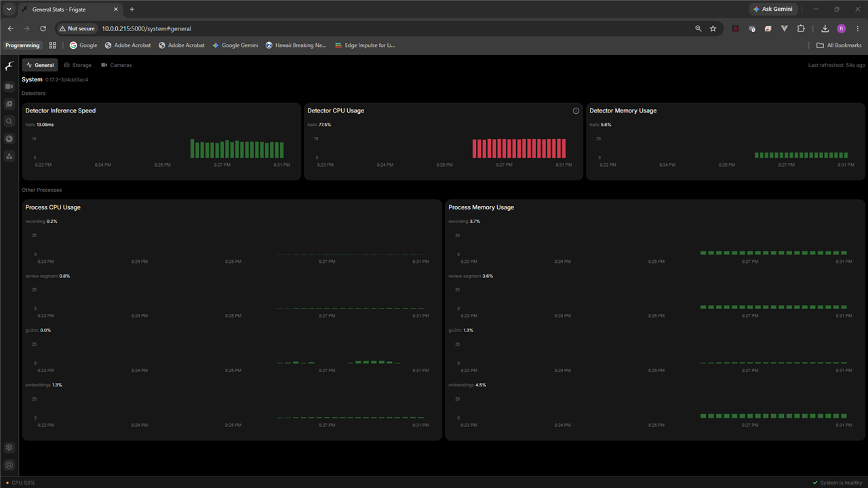Reload the page

[43, 28]
